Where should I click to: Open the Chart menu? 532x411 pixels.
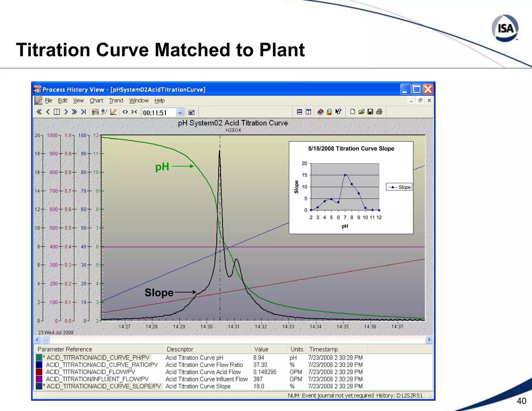point(96,101)
